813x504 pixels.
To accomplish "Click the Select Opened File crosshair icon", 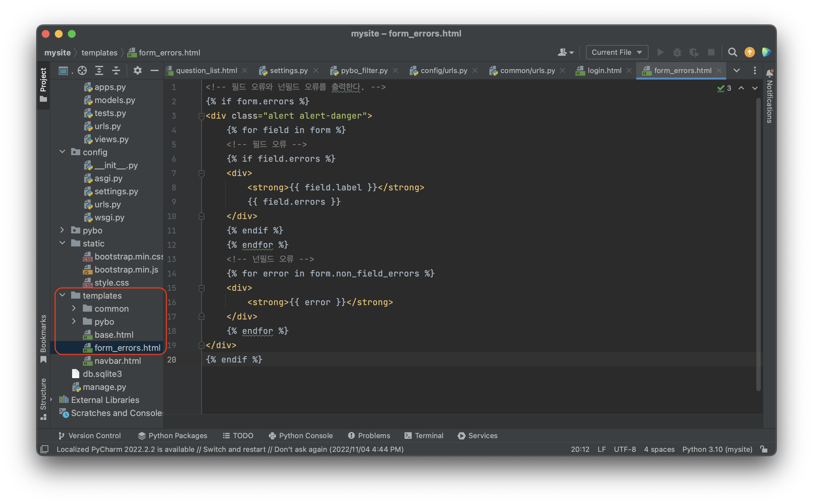I will click(x=82, y=70).
